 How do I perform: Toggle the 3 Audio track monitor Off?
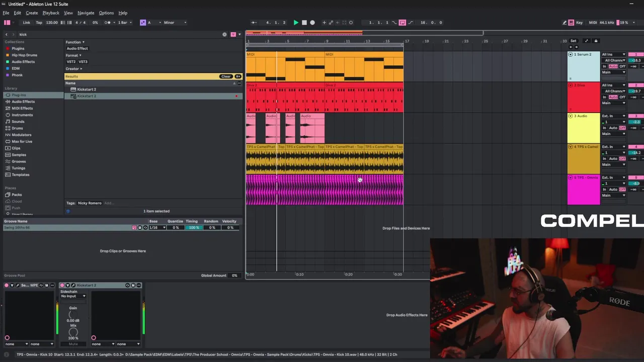(x=622, y=128)
